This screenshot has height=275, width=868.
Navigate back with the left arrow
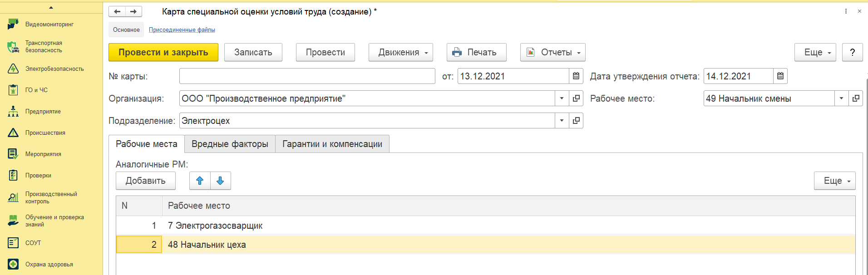click(117, 12)
